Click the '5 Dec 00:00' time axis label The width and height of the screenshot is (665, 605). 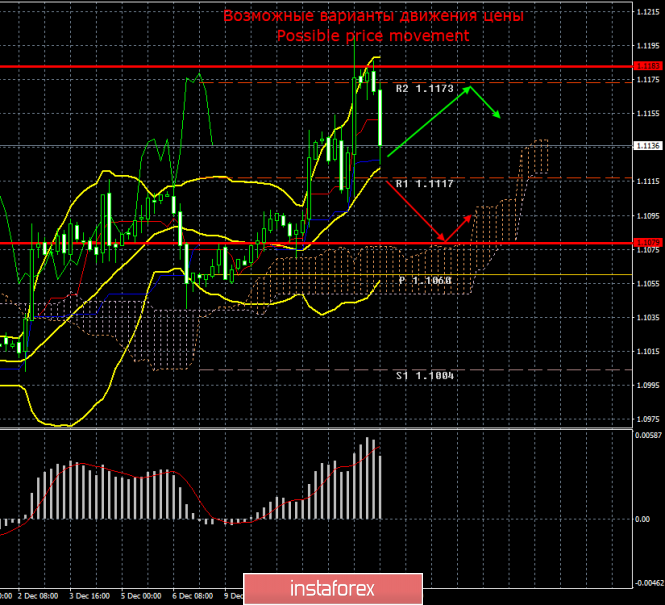(x=140, y=596)
